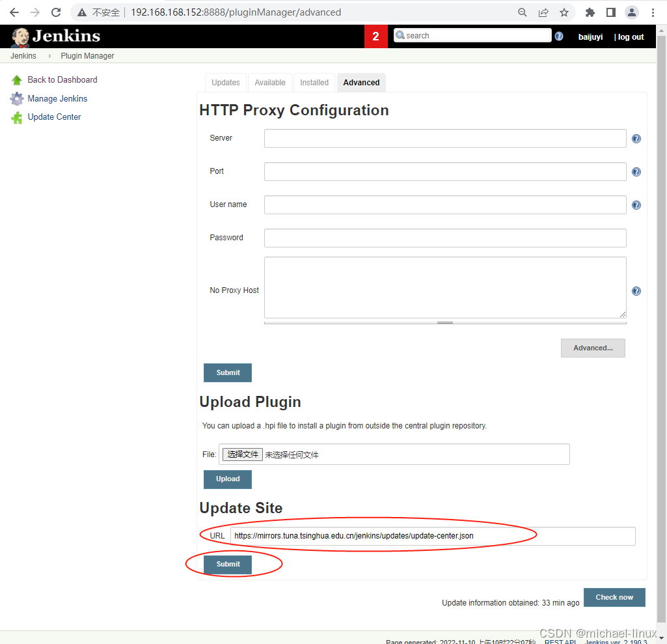Open Chrome three-dot menu
Viewport: 667px width, 644px height.
coord(653,12)
